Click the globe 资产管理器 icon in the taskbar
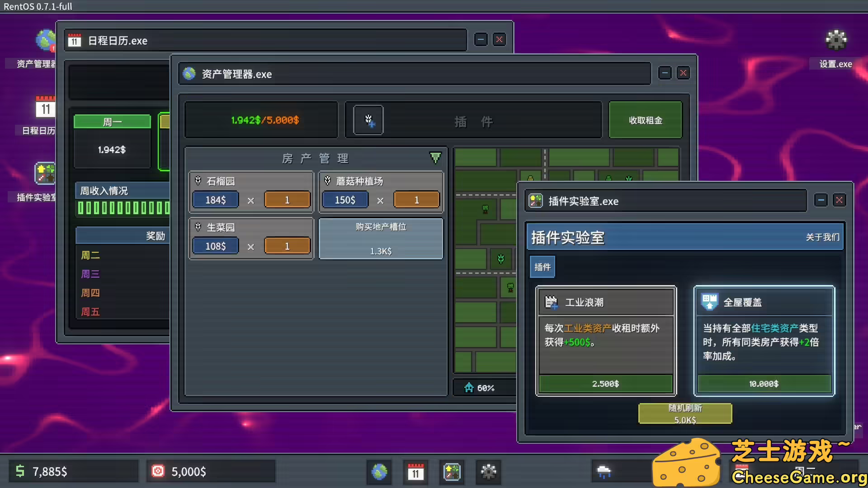Viewport: 868px width, 488px height. (379, 472)
